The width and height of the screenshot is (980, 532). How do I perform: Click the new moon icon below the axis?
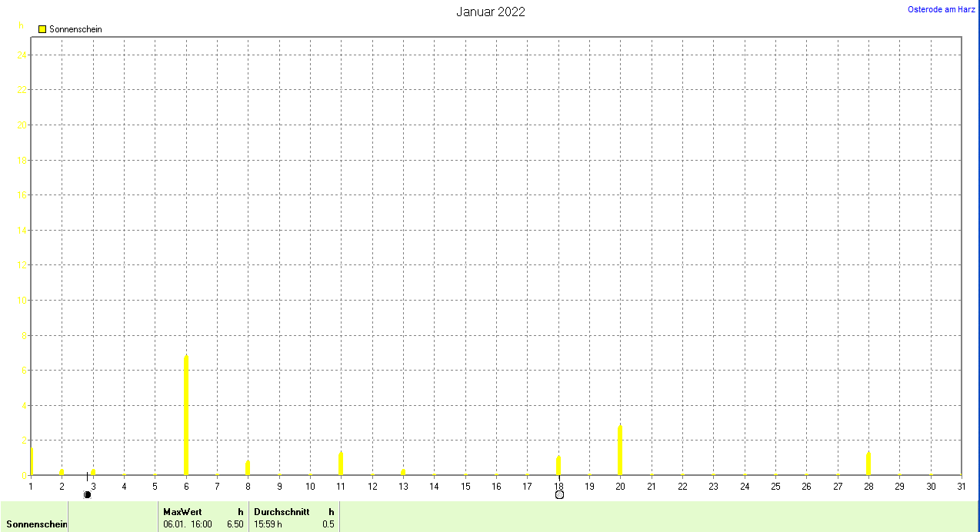tap(87, 494)
